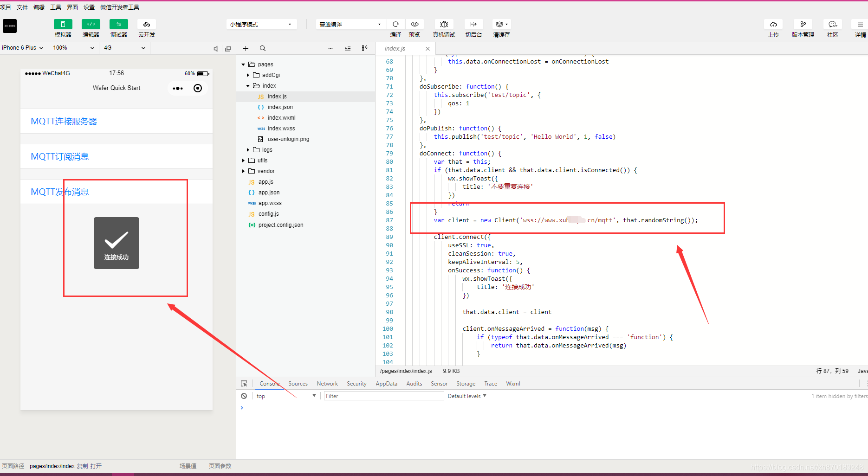Image resolution: width=868 pixels, height=476 pixels.
Task: Expand the vendor folder
Action: (243, 171)
